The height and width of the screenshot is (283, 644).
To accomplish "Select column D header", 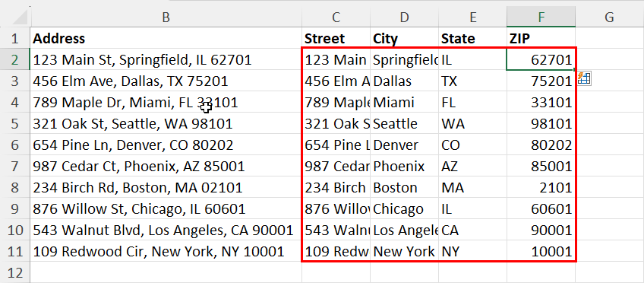I will point(405,17).
